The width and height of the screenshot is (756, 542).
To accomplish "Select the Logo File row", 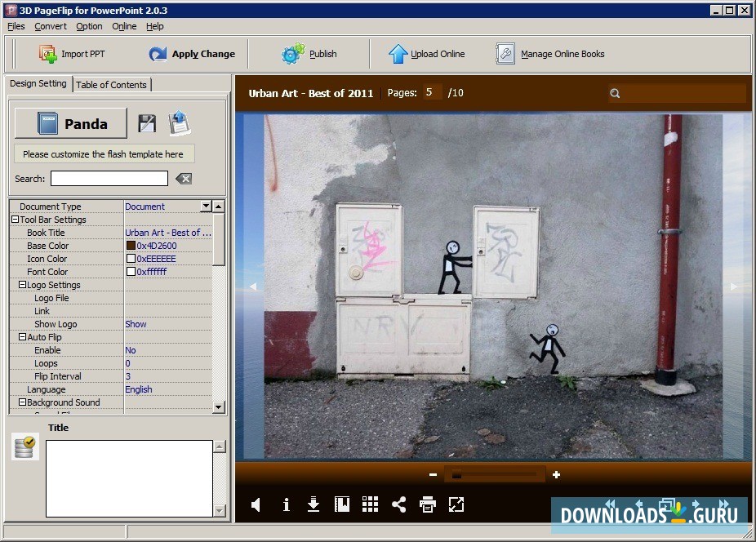I will coord(110,298).
